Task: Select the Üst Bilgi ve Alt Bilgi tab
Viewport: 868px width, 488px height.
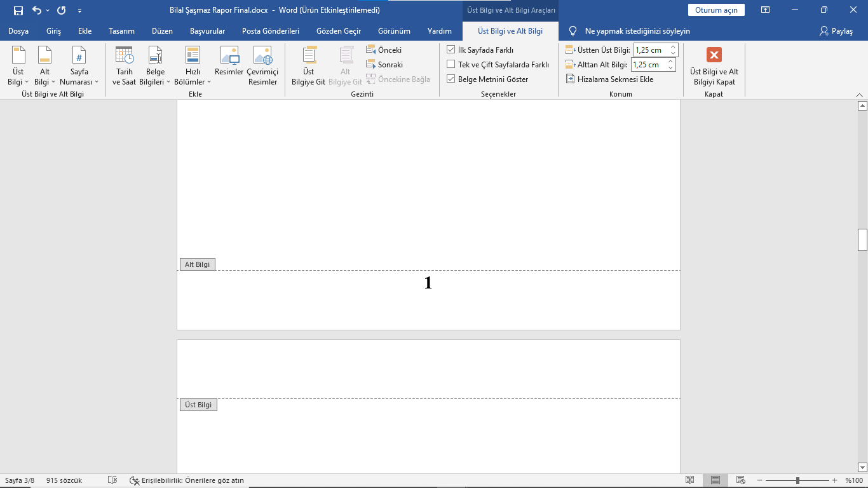Action: [x=510, y=31]
